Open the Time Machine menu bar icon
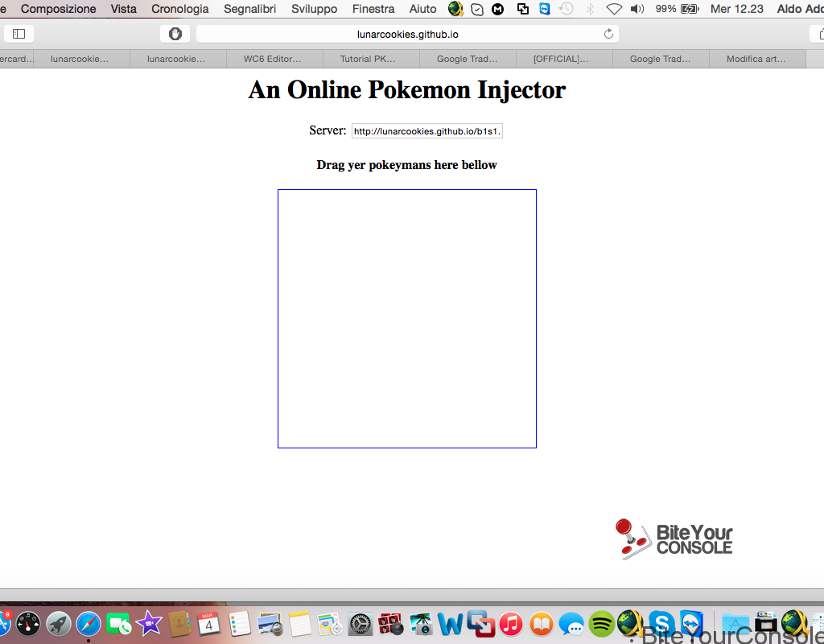Image resolution: width=824 pixels, height=644 pixels. [x=566, y=9]
